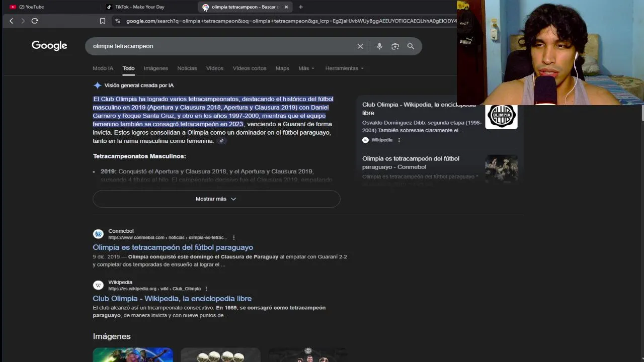The image size is (644, 362).
Task: Go back with the browser back arrow
Action: point(11,21)
